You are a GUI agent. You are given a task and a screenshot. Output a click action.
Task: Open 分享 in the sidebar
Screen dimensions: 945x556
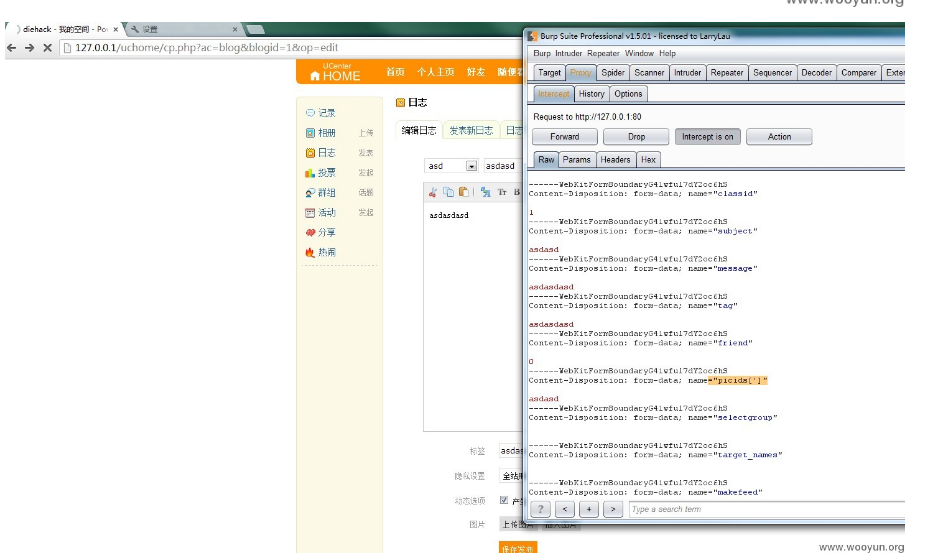(327, 233)
